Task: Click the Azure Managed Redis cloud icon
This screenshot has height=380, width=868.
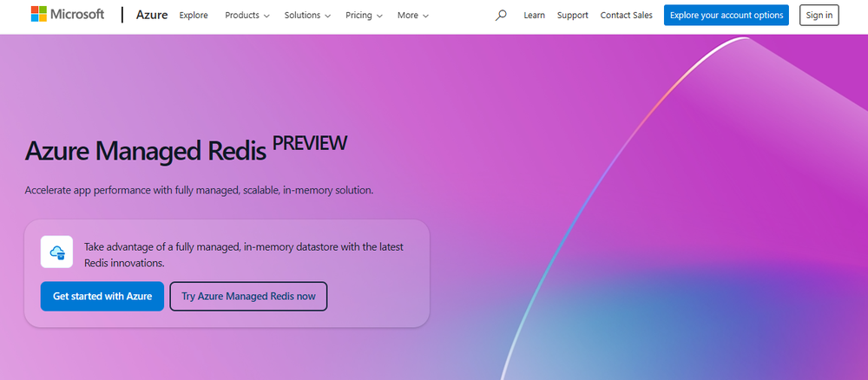Action: [x=56, y=252]
